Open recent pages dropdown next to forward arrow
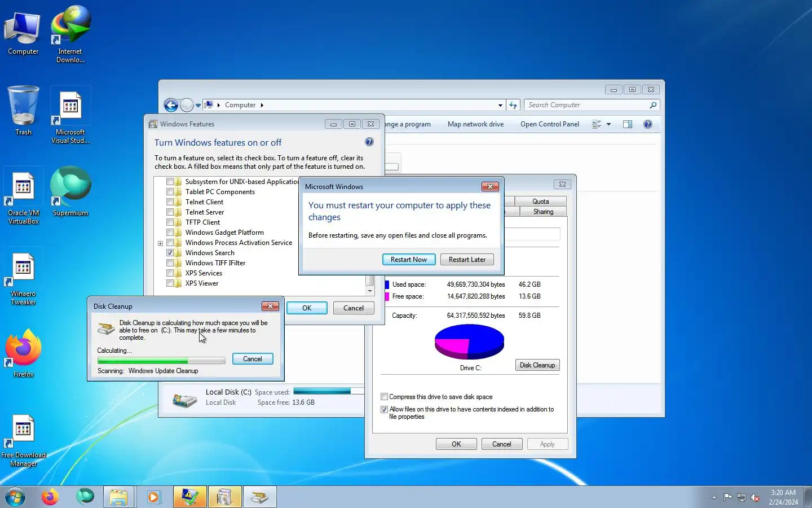Image resolution: width=812 pixels, height=508 pixels. click(198, 106)
